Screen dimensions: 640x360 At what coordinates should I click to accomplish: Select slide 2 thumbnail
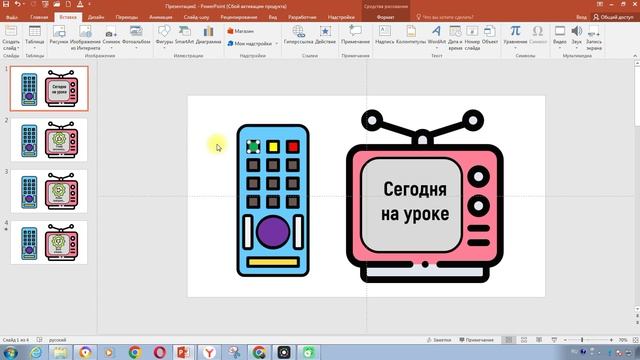(x=49, y=140)
